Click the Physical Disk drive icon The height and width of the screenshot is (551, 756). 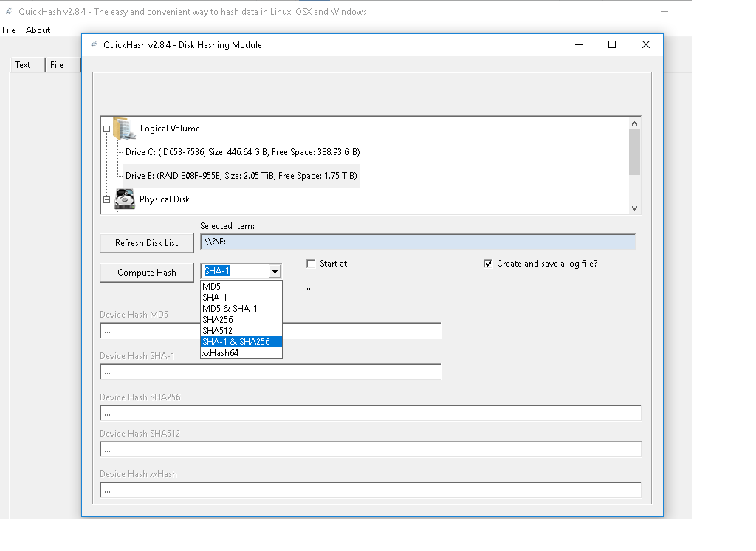(x=124, y=199)
